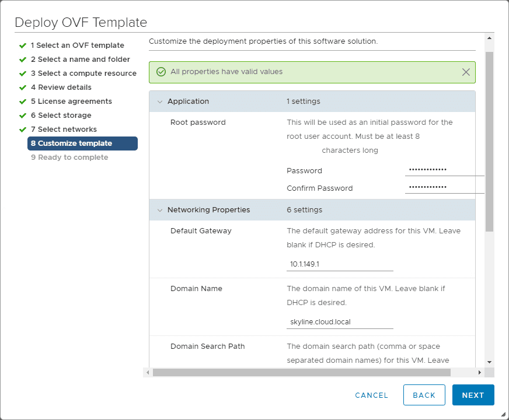Click the Default Gateway field showing 10.1.149.1
This screenshot has width=509, height=420.
pos(340,264)
